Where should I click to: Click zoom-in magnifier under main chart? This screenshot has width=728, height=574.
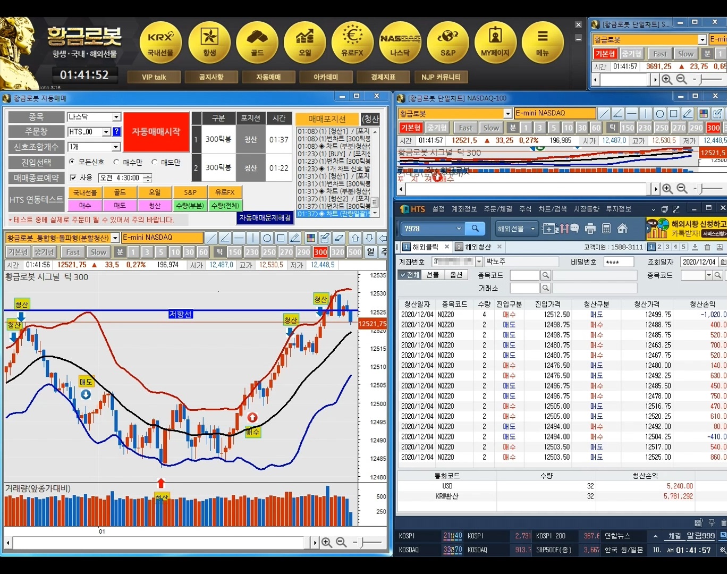(327, 542)
